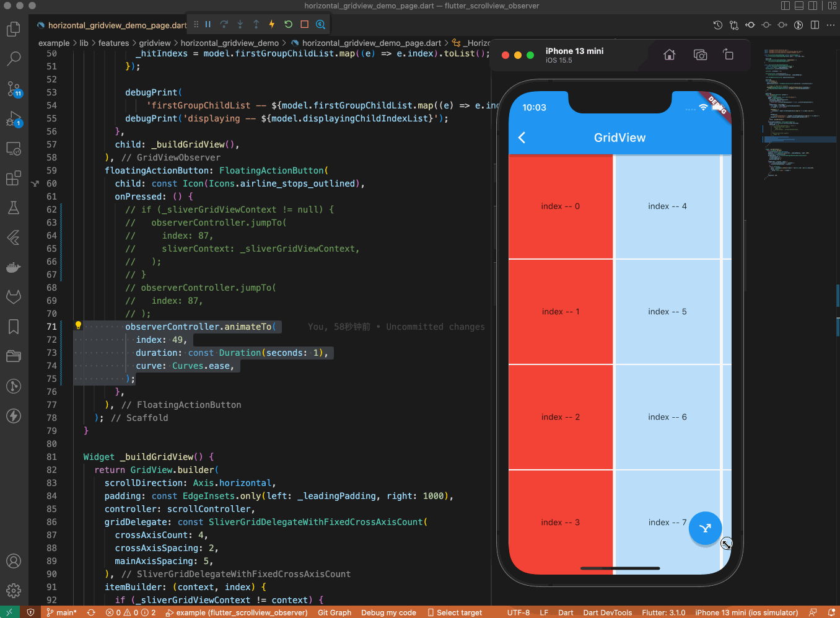Open changes compare icon in editor toolbar
The width and height of the screenshot is (840, 618).
734,25
